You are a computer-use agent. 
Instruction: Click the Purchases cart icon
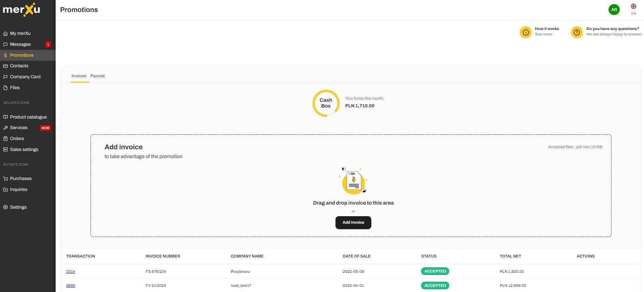point(5,179)
